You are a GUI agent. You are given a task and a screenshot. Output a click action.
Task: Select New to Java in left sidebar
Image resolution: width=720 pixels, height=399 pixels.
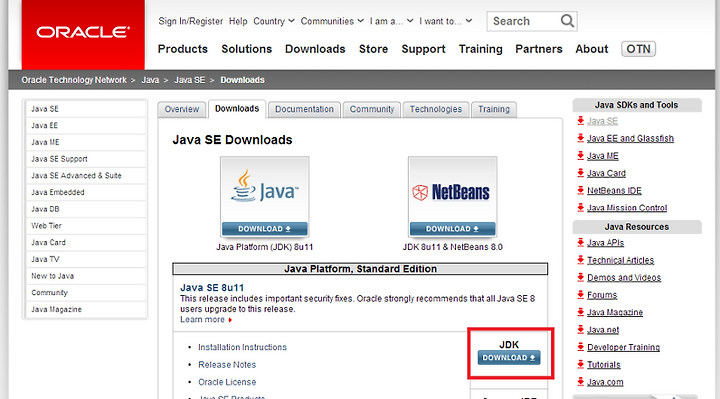(85, 276)
